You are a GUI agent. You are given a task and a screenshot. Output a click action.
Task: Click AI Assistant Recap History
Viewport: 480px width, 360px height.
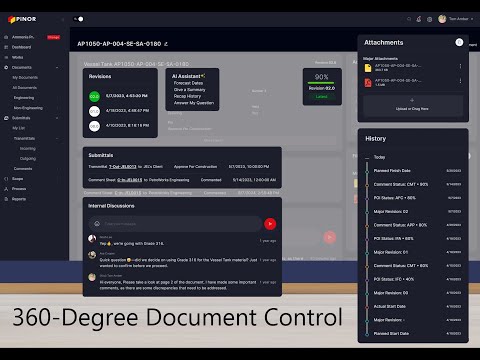pyautogui.click(x=187, y=96)
